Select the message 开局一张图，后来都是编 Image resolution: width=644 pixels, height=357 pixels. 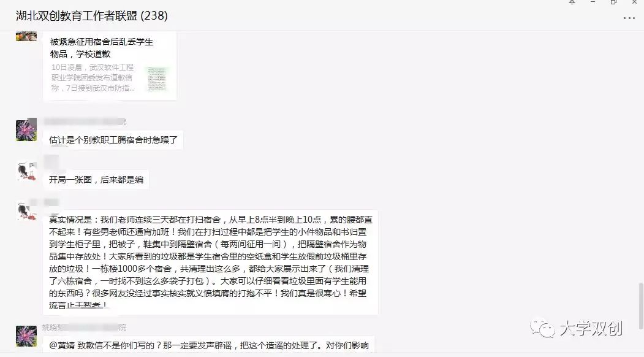[x=96, y=180]
